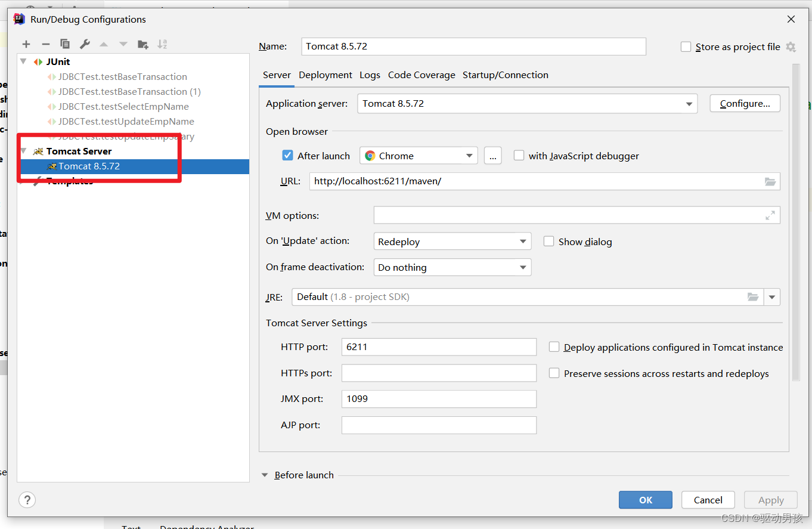Sort configurations alphabetically

(x=162, y=44)
